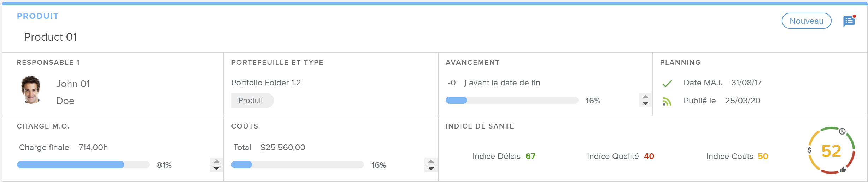Click the dollar icon on health gauge
The image size is (868, 182).
tap(809, 150)
